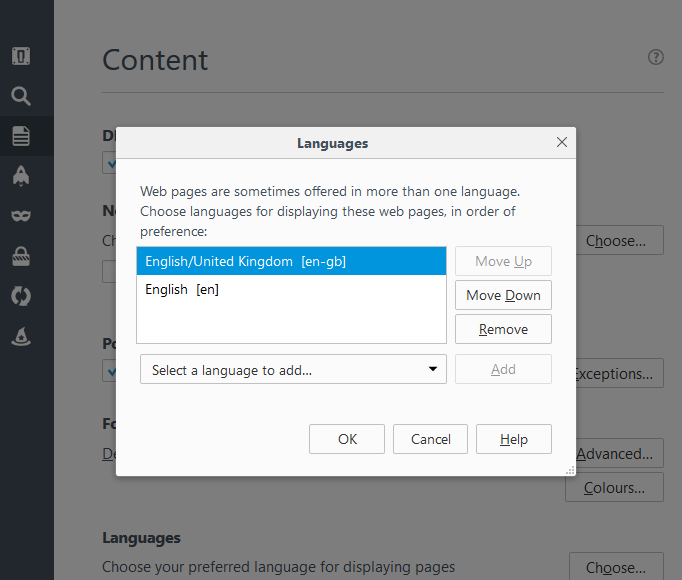Click the Advanced... fonts button
This screenshot has width=682, height=580.
pyautogui.click(x=615, y=454)
